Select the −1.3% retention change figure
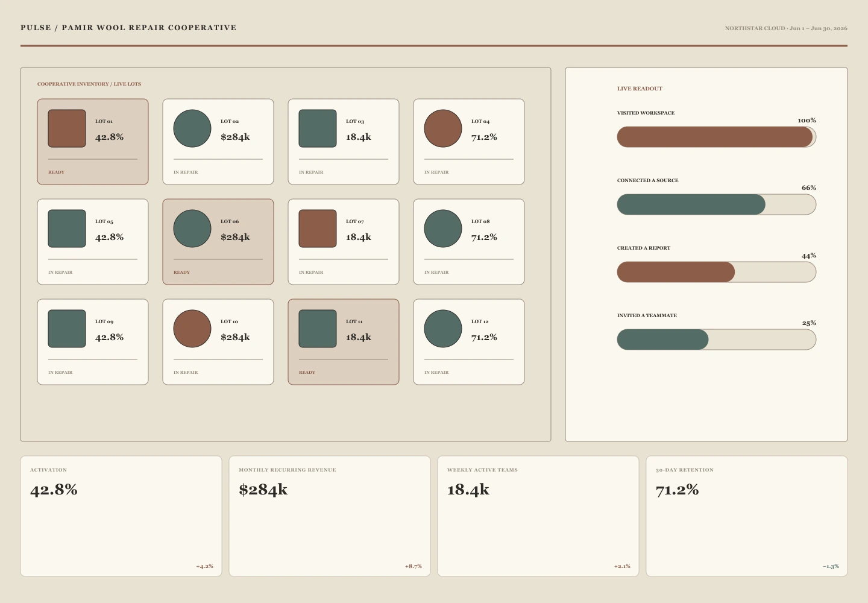Viewport: 868px width, 603px height. [831, 566]
